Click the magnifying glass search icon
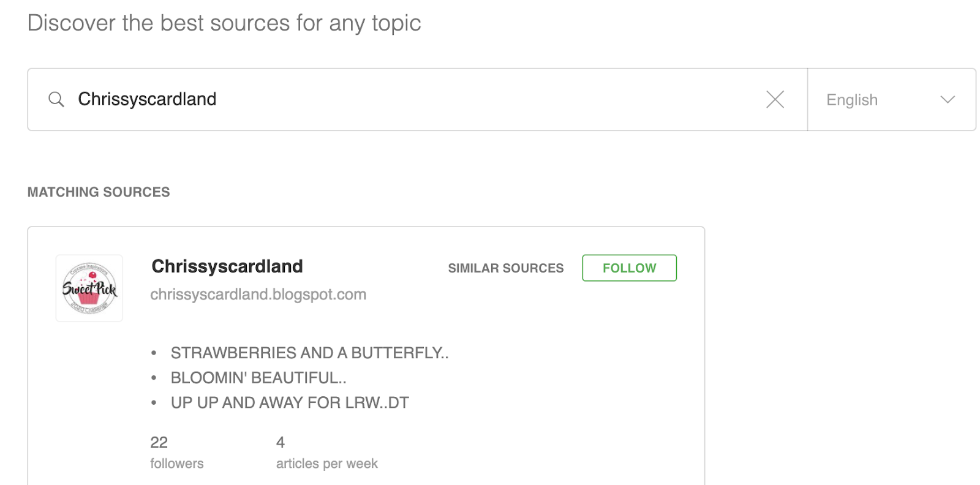 pyautogui.click(x=56, y=99)
